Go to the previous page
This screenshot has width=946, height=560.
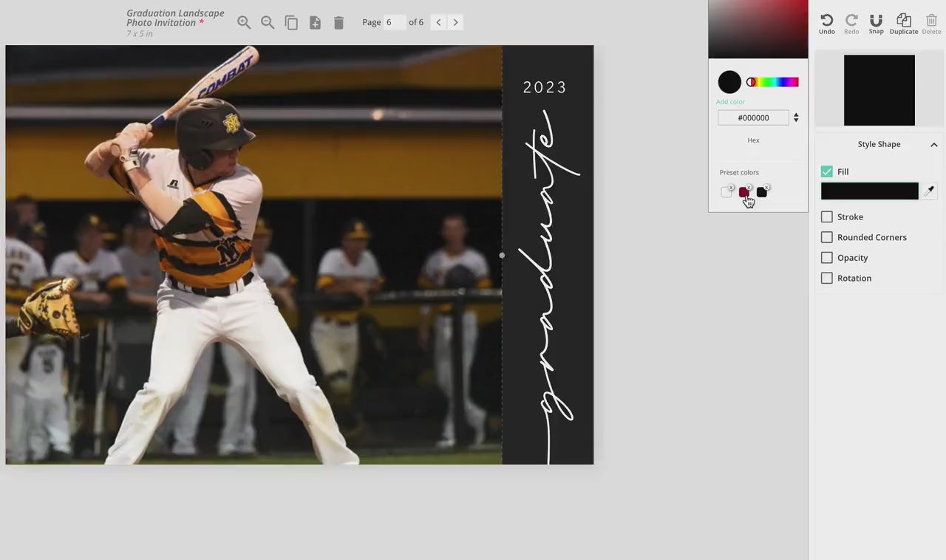[438, 22]
